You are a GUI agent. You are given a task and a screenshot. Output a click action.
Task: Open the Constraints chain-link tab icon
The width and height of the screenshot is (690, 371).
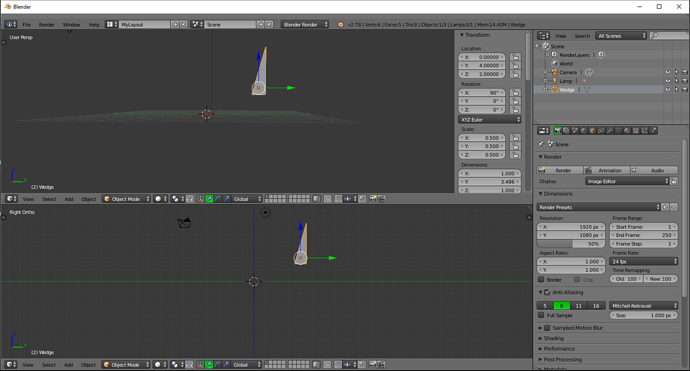pyautogui.click(x=601, y=131)
